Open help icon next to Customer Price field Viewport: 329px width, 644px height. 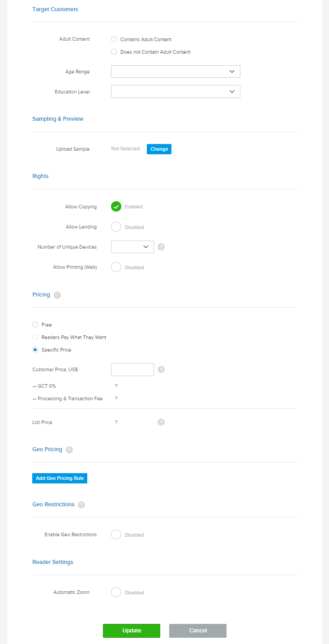tap(161, 369)
